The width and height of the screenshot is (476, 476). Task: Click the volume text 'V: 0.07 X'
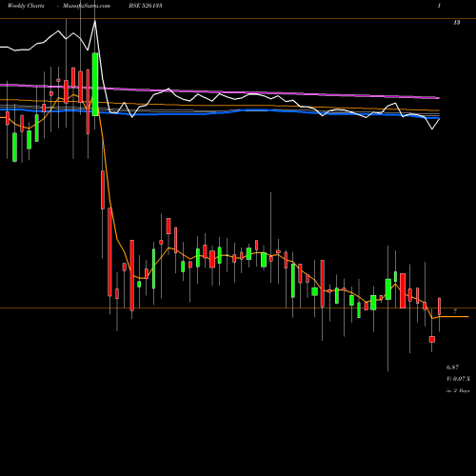pyautogui.click(x=458, y=379)
